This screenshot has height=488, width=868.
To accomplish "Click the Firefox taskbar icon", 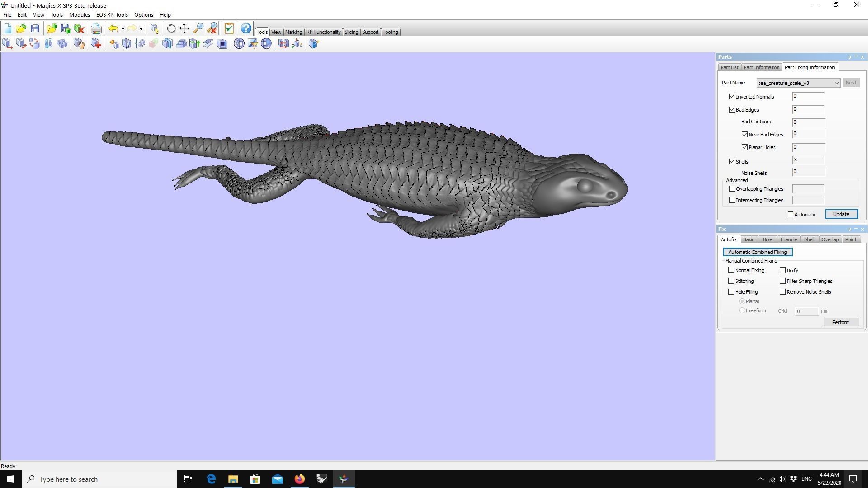I will coord(300,479).
